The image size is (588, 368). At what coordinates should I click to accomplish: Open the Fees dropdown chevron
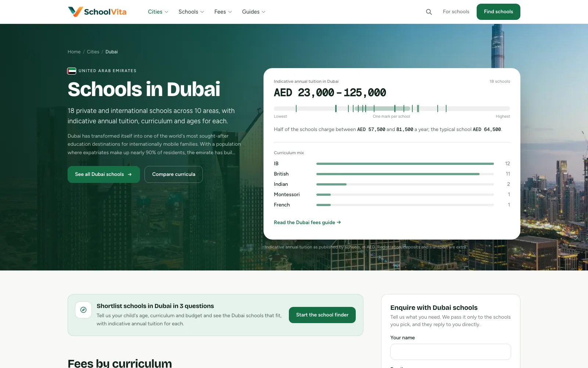coord(230,12)
